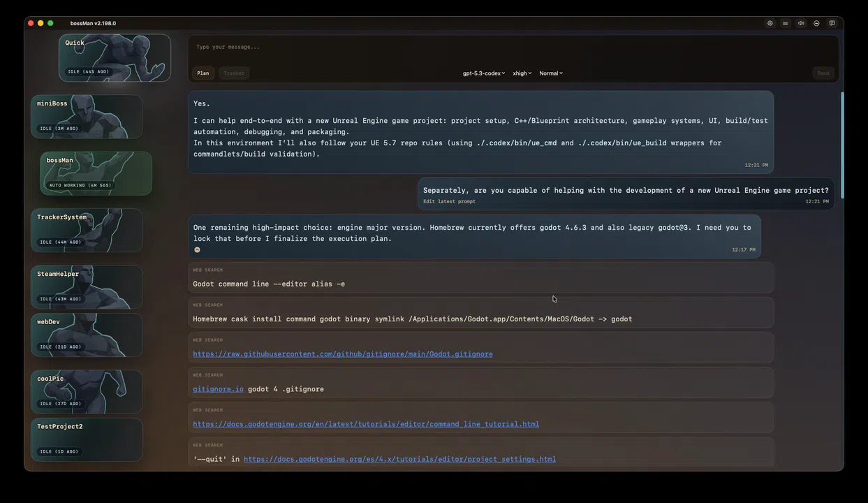Toggle the Tracker button
The height and width of the screenshot is (503, 868).
234,73
